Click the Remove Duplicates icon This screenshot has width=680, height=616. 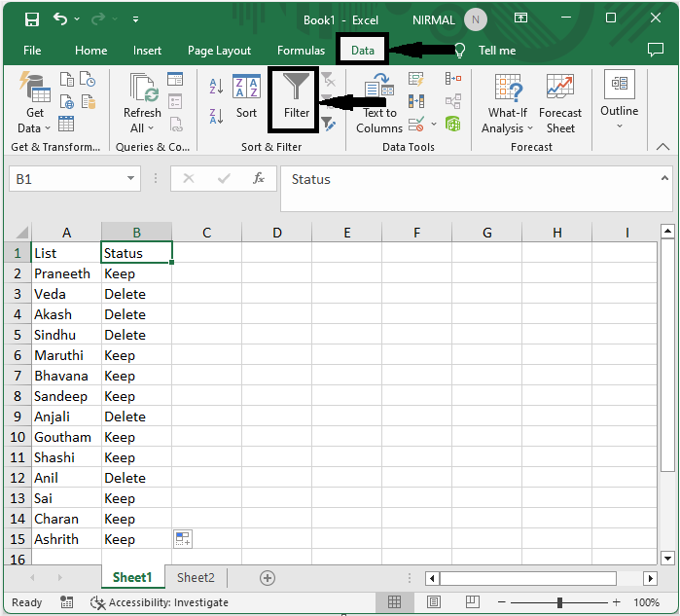(416, 101)
